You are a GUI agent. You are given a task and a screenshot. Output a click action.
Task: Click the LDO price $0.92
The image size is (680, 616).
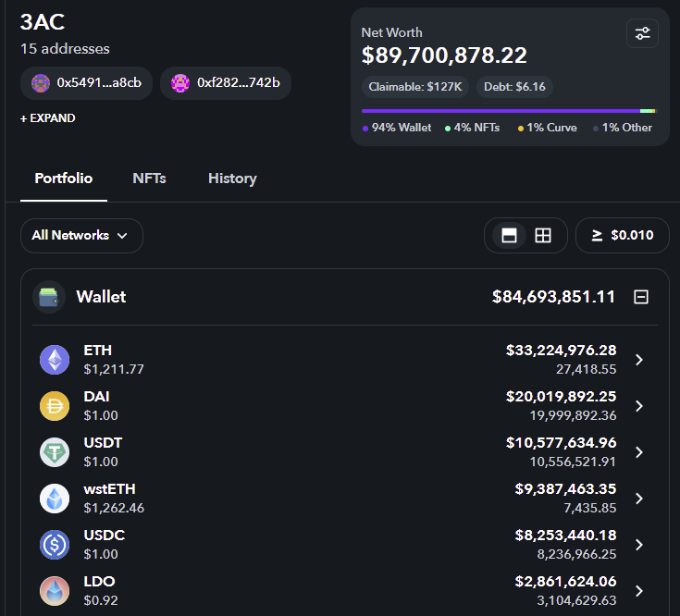click(x=101, y=600)
